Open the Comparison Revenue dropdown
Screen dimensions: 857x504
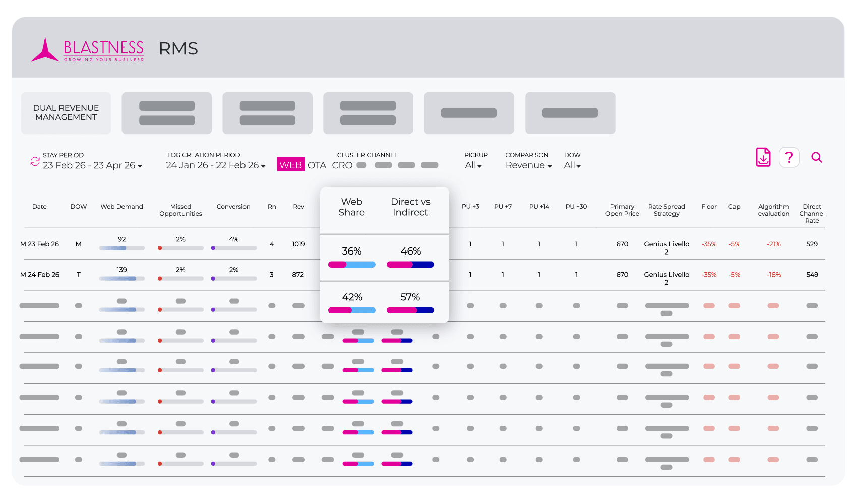click(529, 165)
